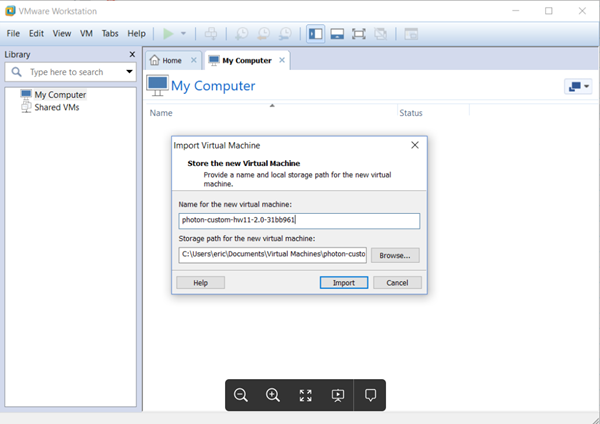Image resolution: width=600 pixels, height=424 pixels.
Task: Click the zoom out magnifier icon
Action: pos(241,395)
